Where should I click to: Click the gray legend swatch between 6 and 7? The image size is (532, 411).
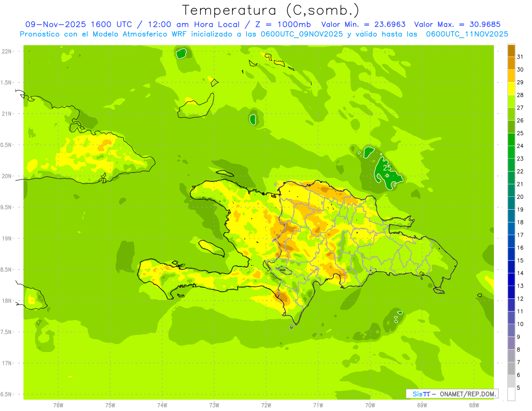click(x=511, y=369)
